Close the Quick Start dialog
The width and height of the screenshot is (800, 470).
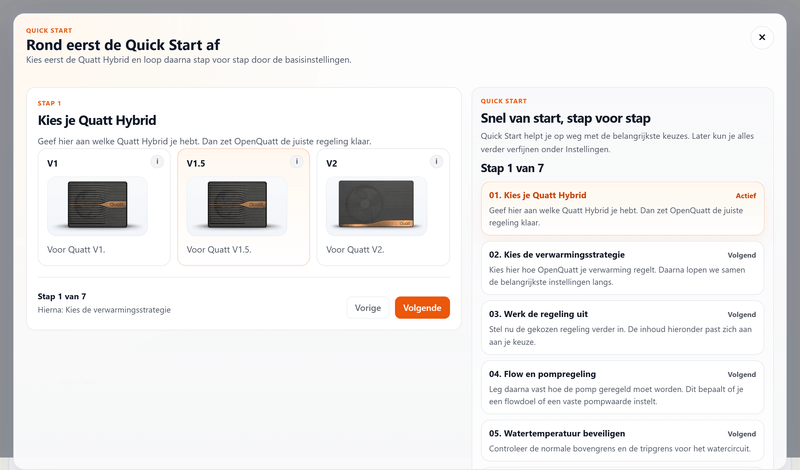coord(762,37)
